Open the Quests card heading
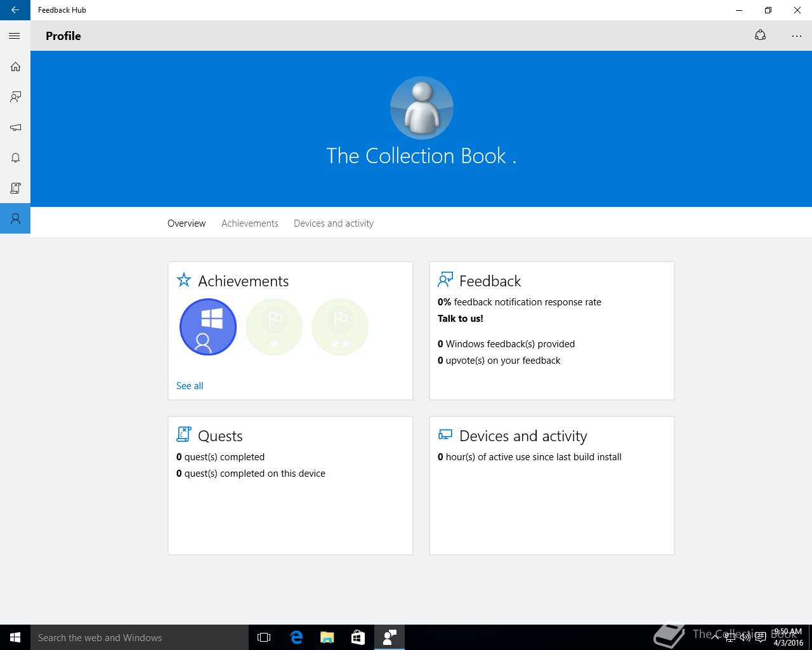The image size is (812, 650). [220, 436]
